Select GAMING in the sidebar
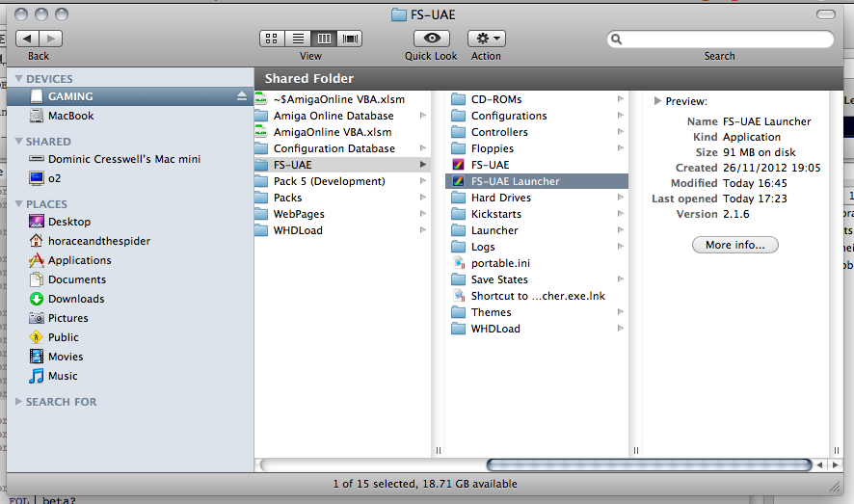Viewport: 854px width, 504px height. (x=129, y=96)
